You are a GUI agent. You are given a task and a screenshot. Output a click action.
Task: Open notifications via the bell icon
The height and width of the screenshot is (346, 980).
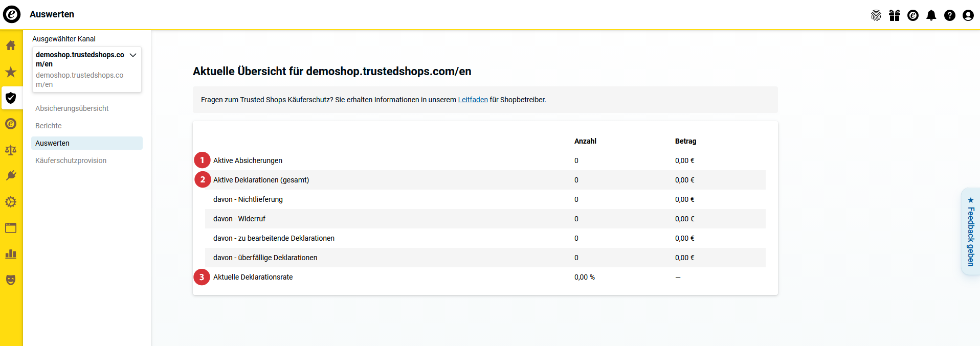coord(931,15)
